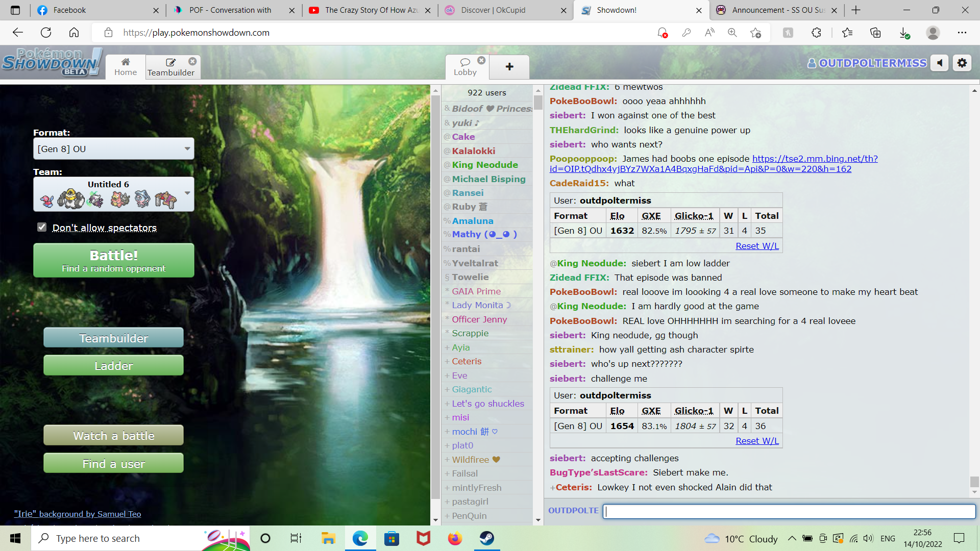Open Edge browser extensions icon
The height and width of the screenshot is (551, 980).
click(816, 33)
